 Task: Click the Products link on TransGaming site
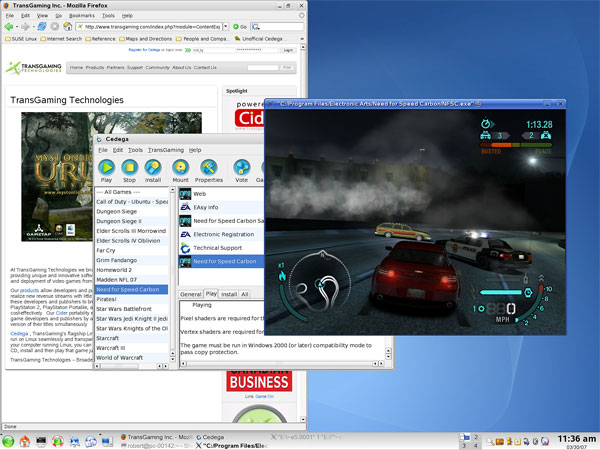coord(97,68)
